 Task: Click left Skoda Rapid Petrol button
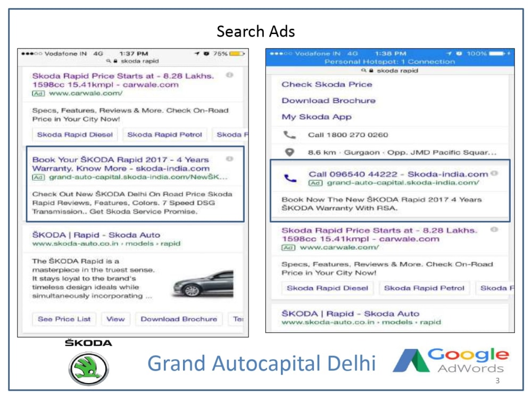coord(164,135)
